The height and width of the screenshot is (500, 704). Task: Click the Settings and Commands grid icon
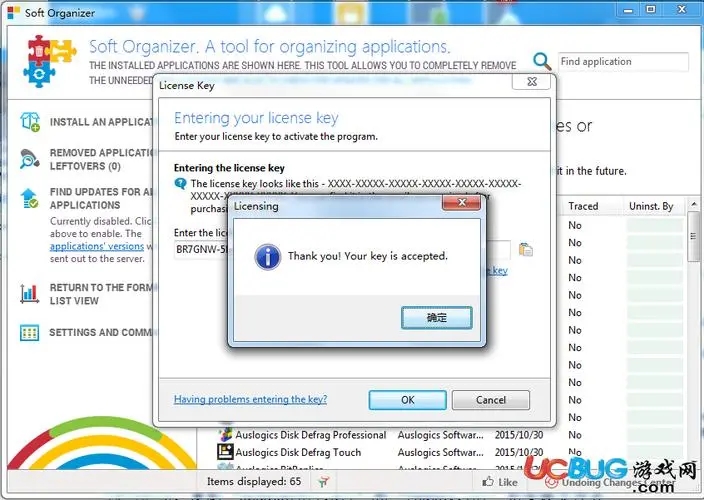coord(30,333)
